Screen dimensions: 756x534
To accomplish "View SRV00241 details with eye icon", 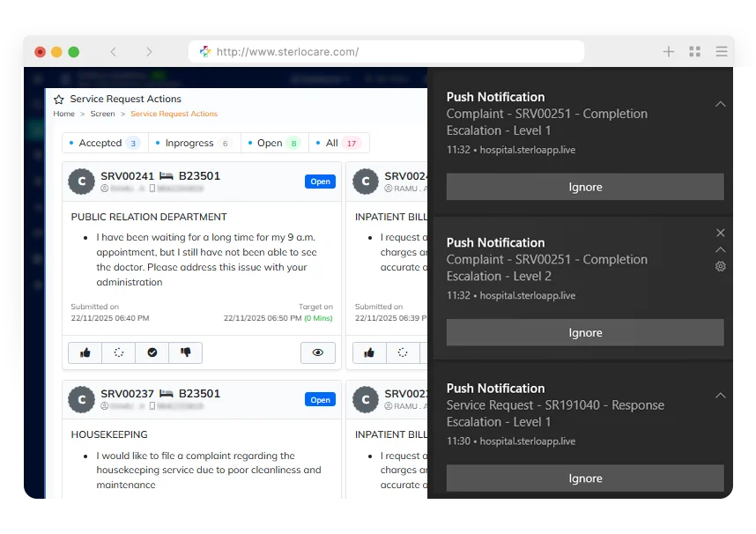I will coord(318,352).
